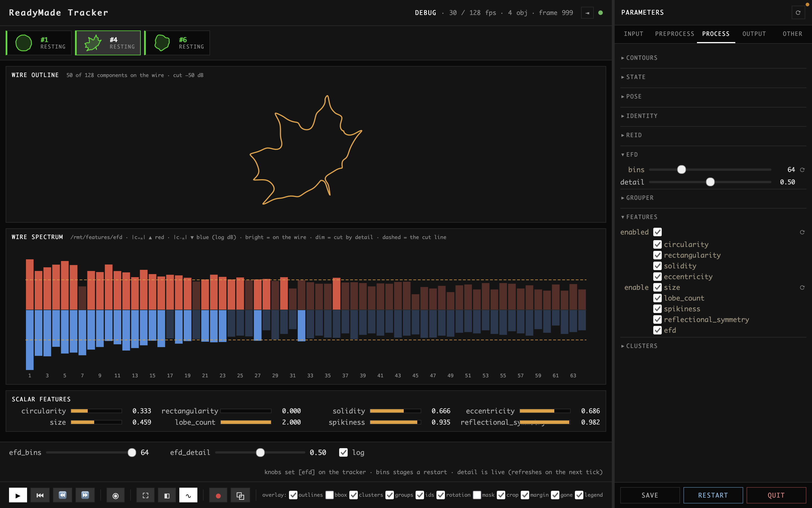The width and height of the screenshot is (812, 508).
Task: Click the collapse panel arrow icon near frame counter
Action: coord(587,13)
